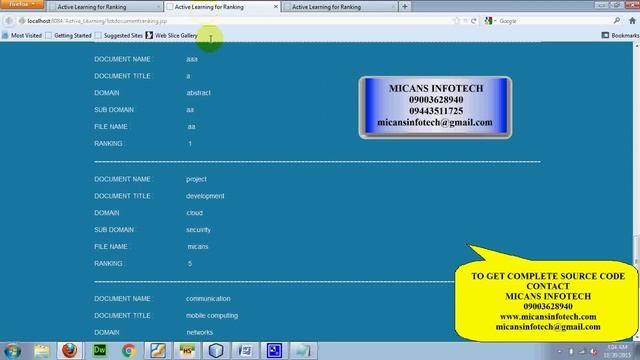This screenshot has width=640, height=360.
Task: Bookmark this page with the star icon
Action: tap(456, 21)
